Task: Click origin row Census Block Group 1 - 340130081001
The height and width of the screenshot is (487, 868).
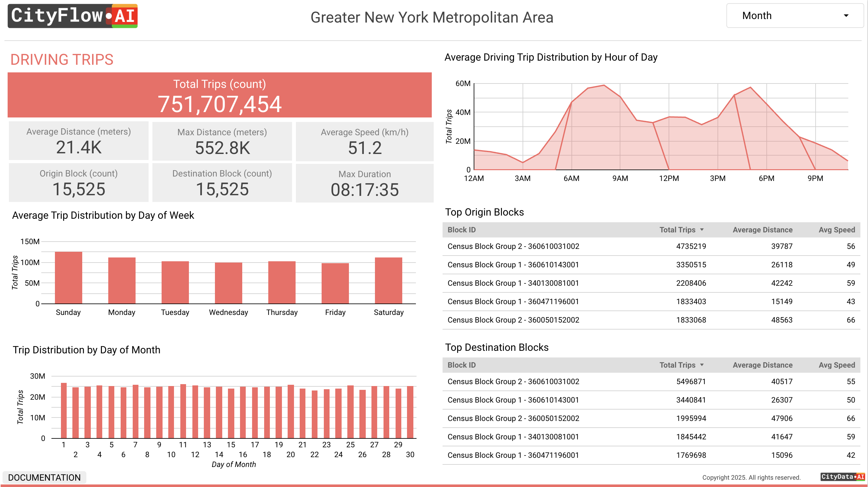Action: [x=651, y=283]
